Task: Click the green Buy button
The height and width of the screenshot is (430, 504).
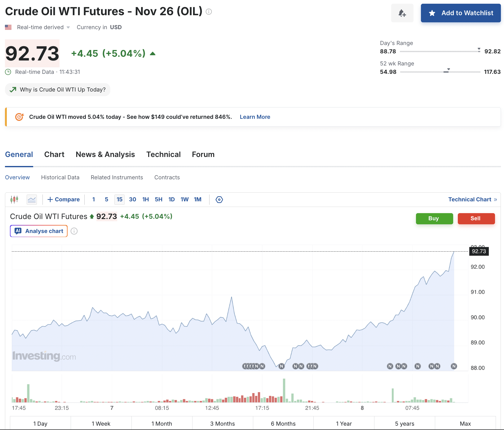Action: tap(434, 218)
